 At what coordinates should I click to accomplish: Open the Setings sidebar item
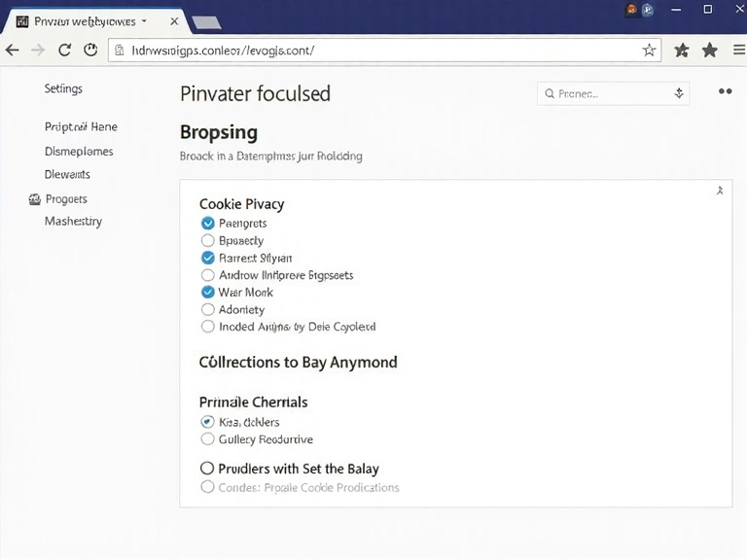click(x=63, y=88)
